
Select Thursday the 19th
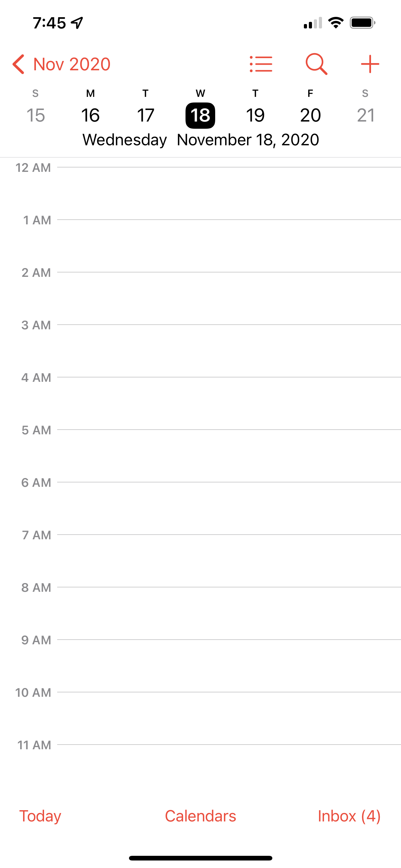[x=255, y=115]
